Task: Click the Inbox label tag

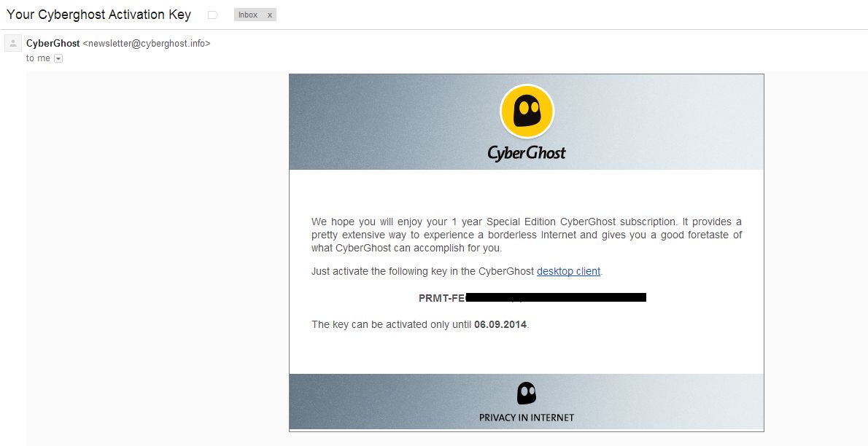Action: pyautogui.click(x=248, y=15)
